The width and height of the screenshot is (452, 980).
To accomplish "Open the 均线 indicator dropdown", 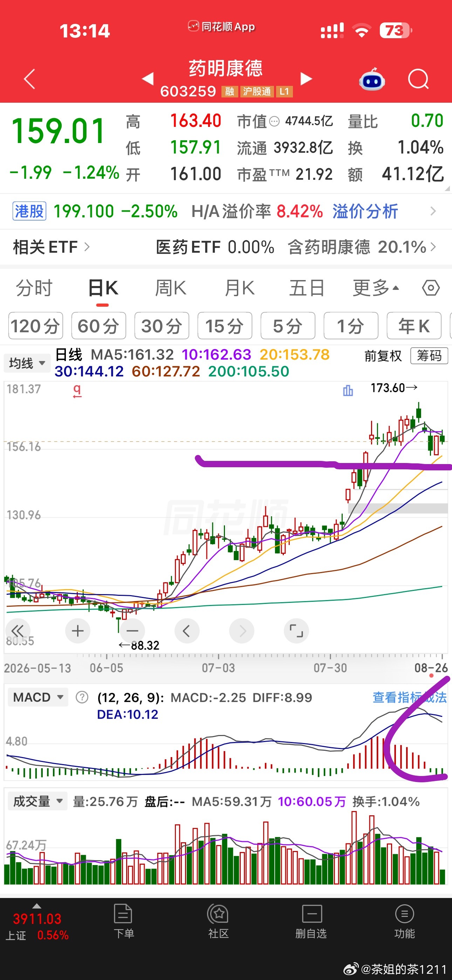I will click(27, 363).
